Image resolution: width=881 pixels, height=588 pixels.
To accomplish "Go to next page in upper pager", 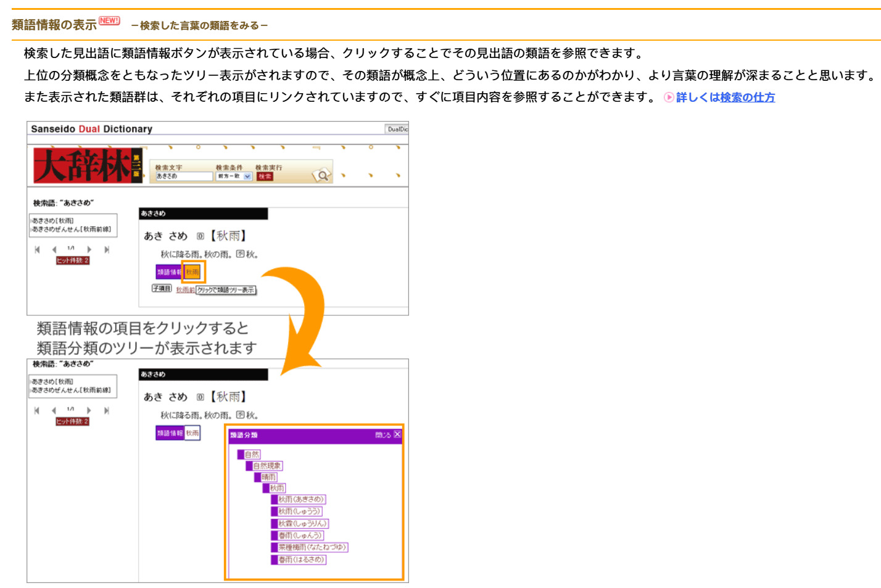I will 89,249.
